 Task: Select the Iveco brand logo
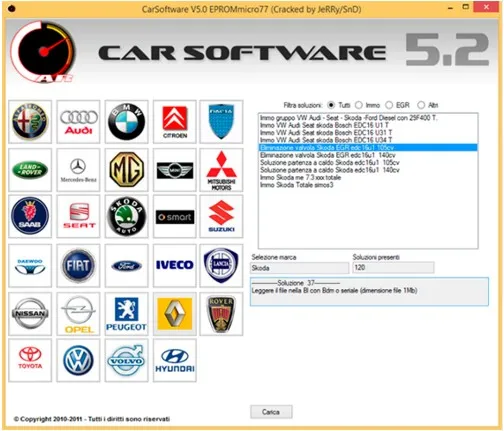(x=175, y=265)
